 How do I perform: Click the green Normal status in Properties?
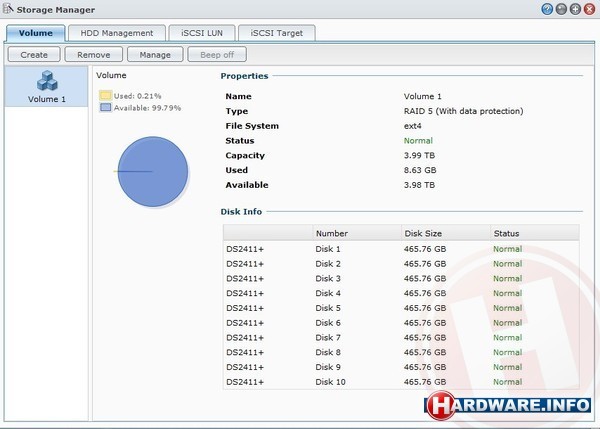418,141
